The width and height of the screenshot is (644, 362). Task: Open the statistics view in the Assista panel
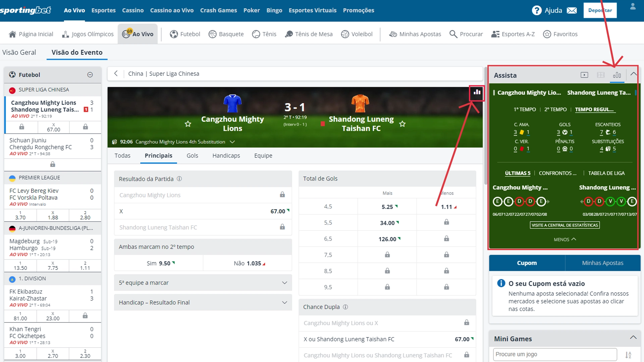coord(617,75)
